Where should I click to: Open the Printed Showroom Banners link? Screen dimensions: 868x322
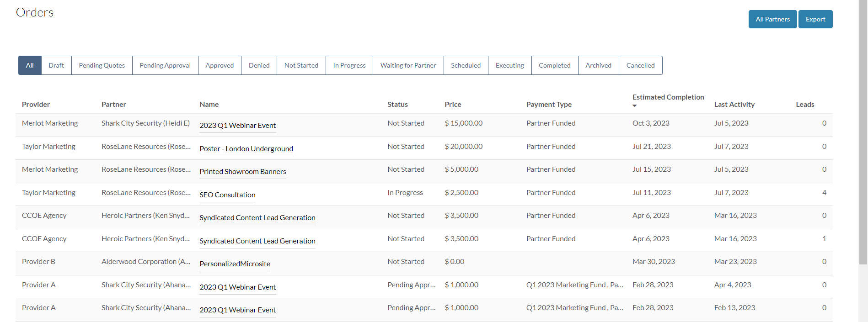point(243,172)
